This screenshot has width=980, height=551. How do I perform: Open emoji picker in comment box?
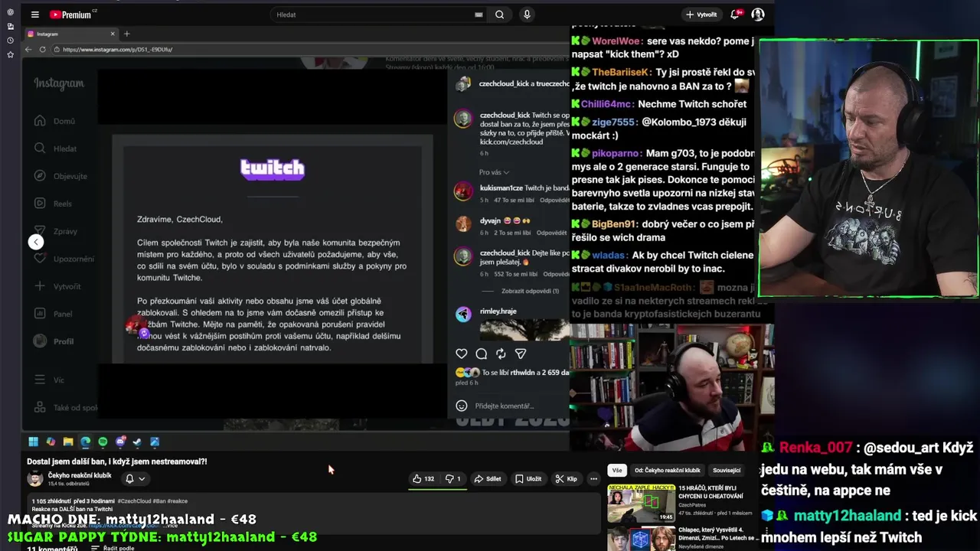pyautogui.click(x=462, y=406)
